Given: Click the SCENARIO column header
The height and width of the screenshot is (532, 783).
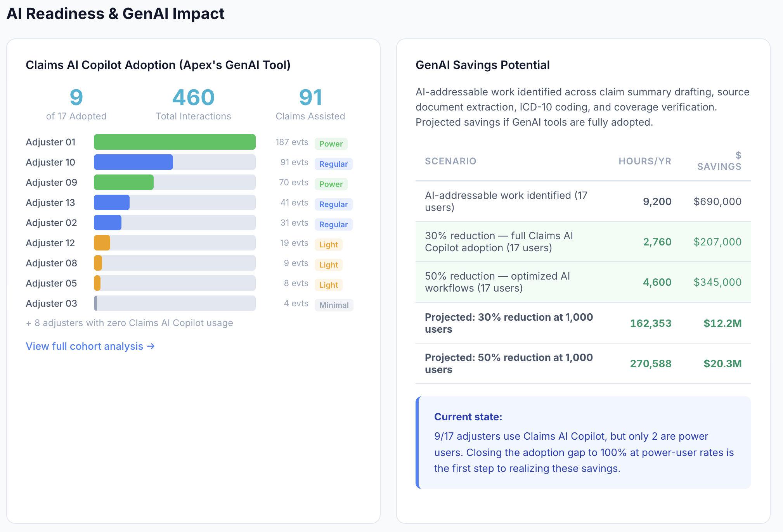Looking at the screenshot, I should (x=450, y=161).
